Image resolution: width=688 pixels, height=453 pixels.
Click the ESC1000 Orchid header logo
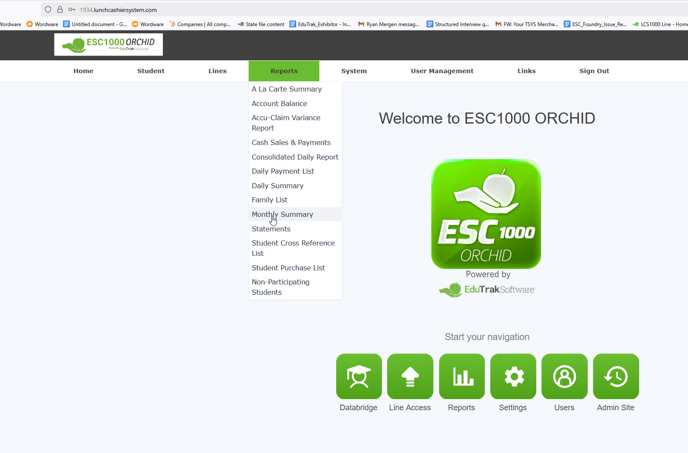pos(108,44)
